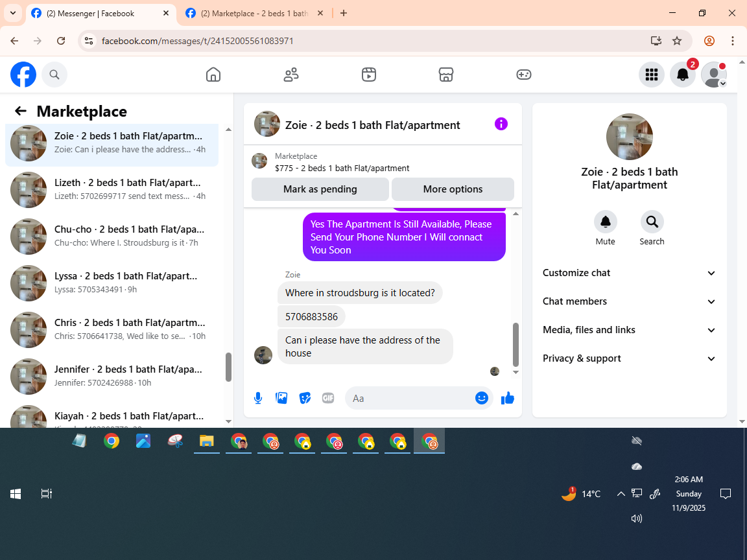Screen dimensions: 747x560
Task: Open Facebook search magnifier
Action: click(x=54, y=75)
